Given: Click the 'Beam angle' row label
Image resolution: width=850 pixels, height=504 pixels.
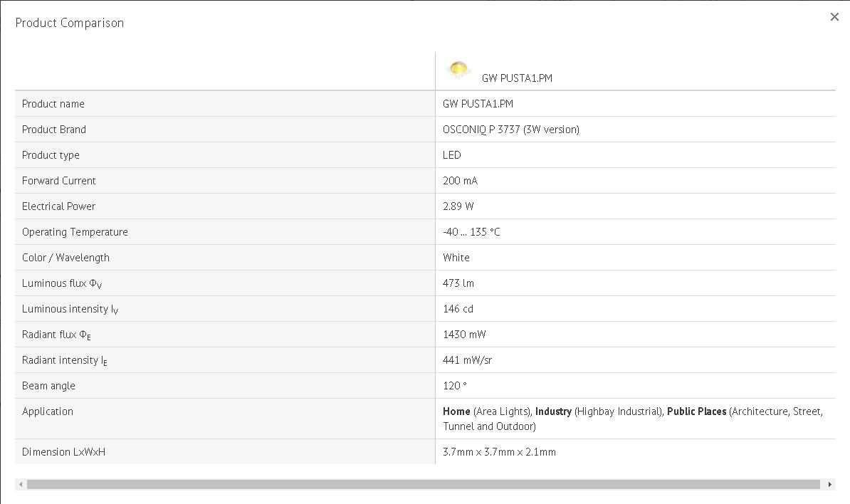Looking at the screenshot, I should point(48,386).
